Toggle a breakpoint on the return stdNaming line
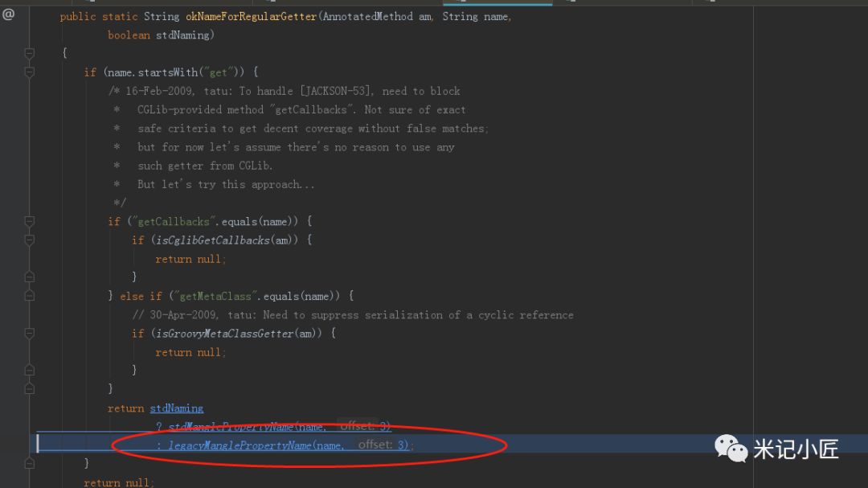The height and width of the screenshot is (488, 868). (x=44, y=408)
